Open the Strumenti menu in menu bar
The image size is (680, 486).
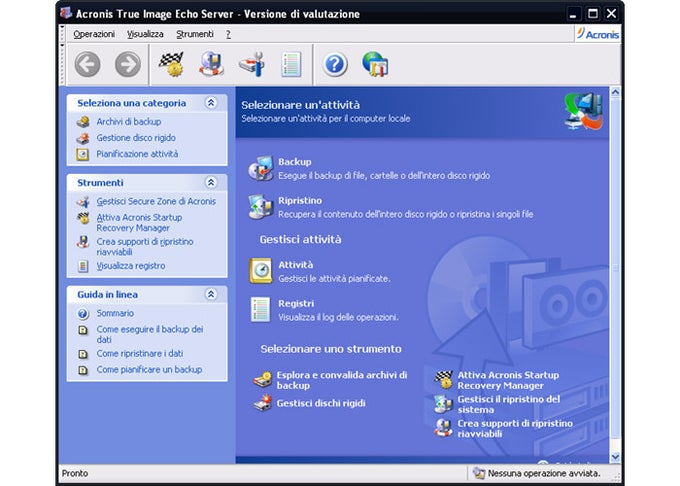(195, 34)
